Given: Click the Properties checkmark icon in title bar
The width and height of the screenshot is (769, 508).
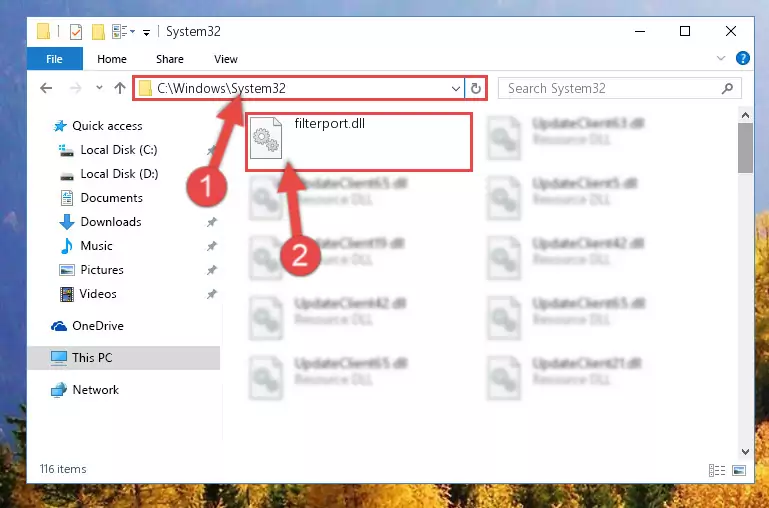Looking at the screenshot, I should pos(76,32).
